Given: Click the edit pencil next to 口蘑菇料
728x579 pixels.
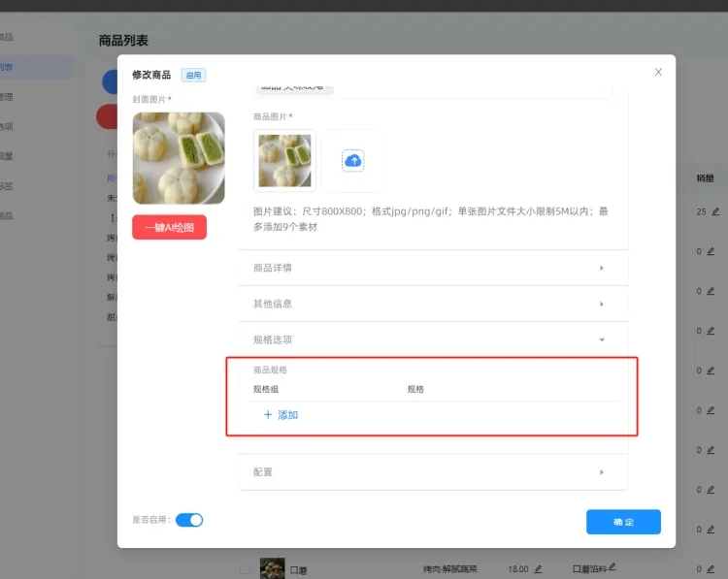Looking at the screenshot, I should [x=612, y=567].
